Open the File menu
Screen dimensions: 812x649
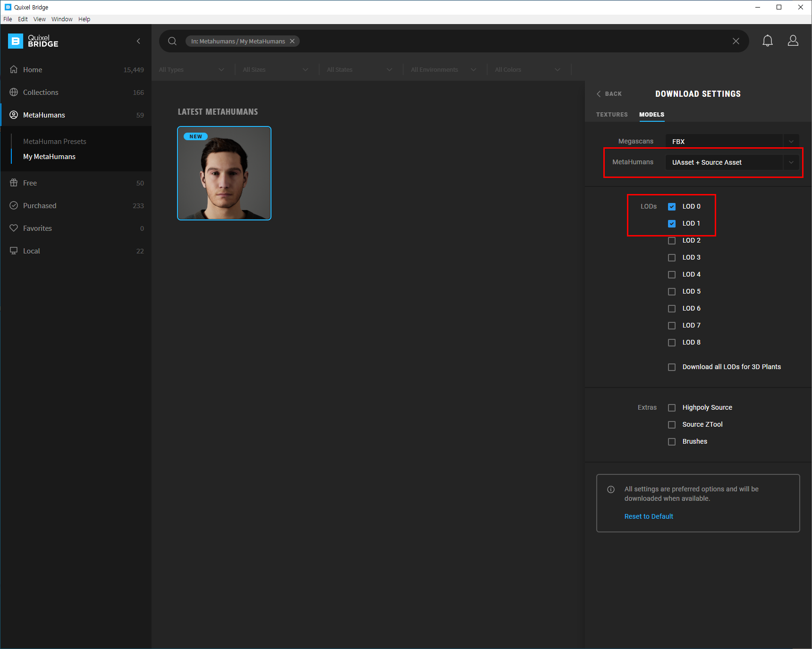(x=8, y=19)
